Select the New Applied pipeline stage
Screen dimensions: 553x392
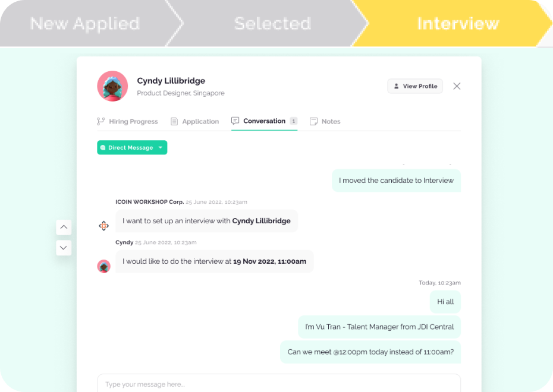click(x=85, y=24)
